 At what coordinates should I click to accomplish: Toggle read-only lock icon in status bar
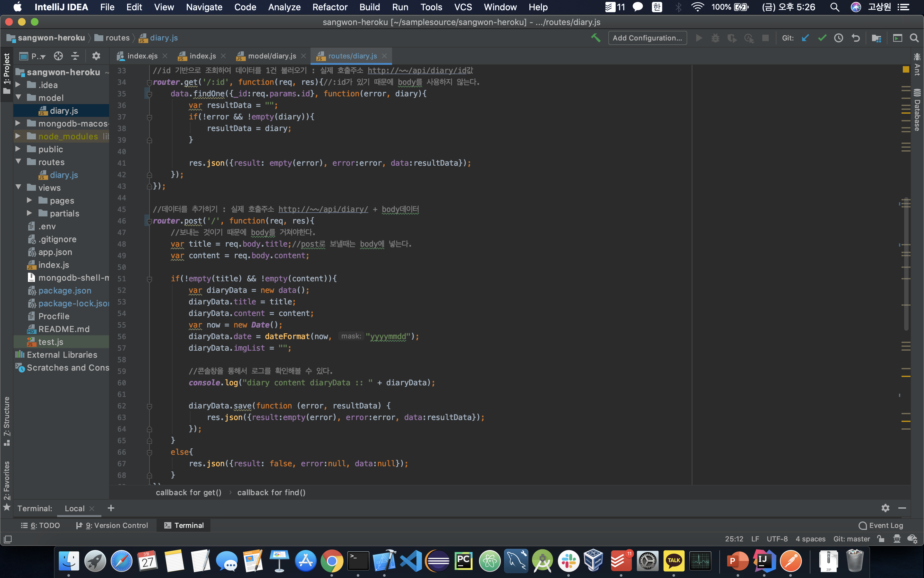pos(881,539)
